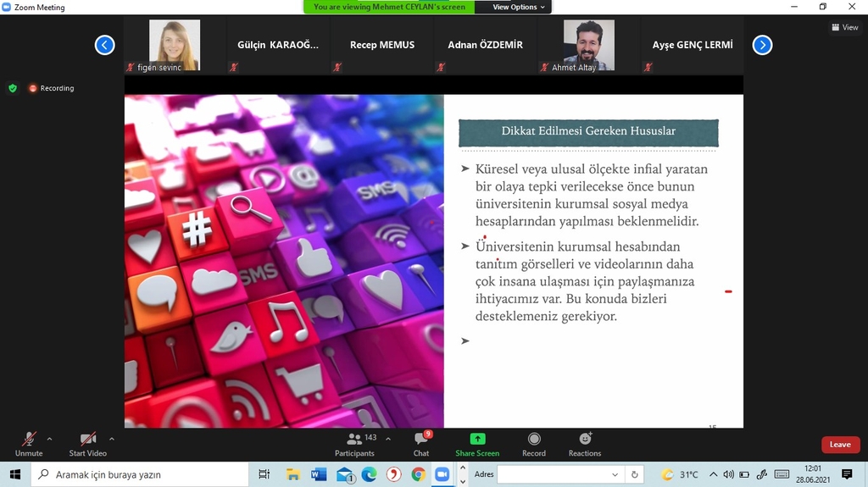Open the Chat panel
This screenshot has width=868, height=487.
[x=421, y=445]
